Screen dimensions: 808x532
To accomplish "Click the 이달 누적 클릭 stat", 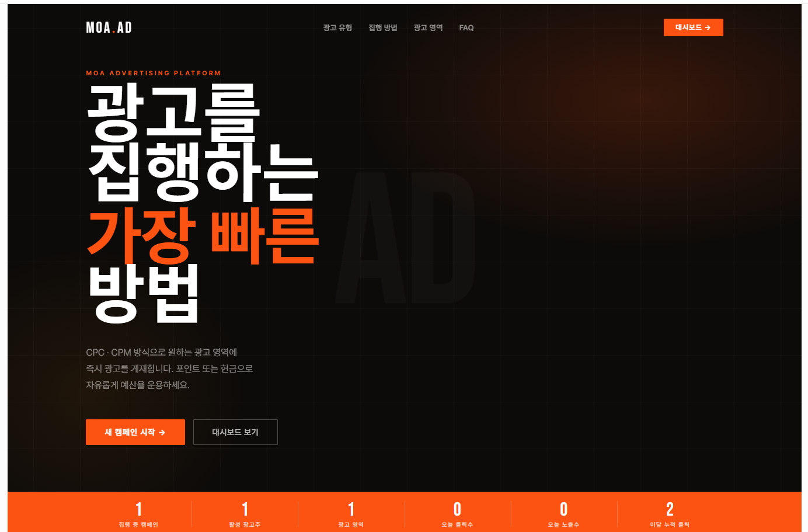I will pyautogui.click(x=670, y=514).
